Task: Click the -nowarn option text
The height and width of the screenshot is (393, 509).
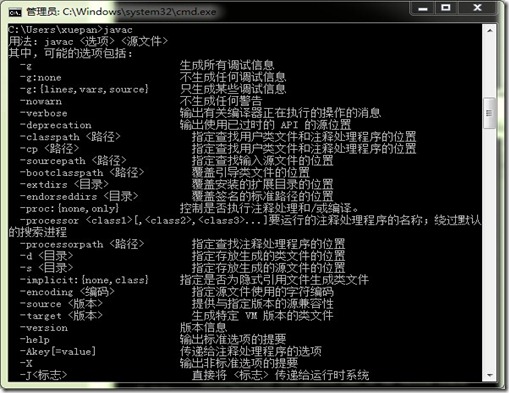Action: coord(41,101)
